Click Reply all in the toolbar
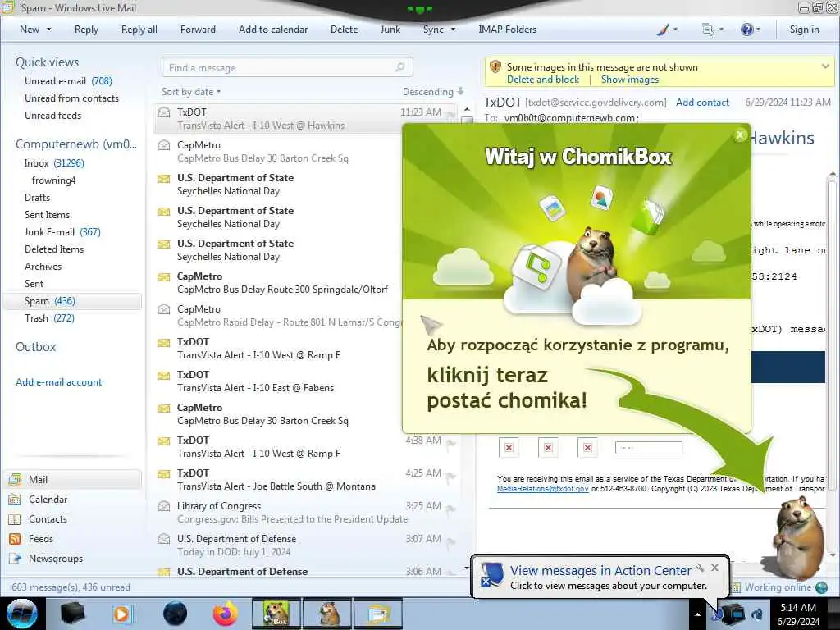840x630 pixels. tap(139, 30)
